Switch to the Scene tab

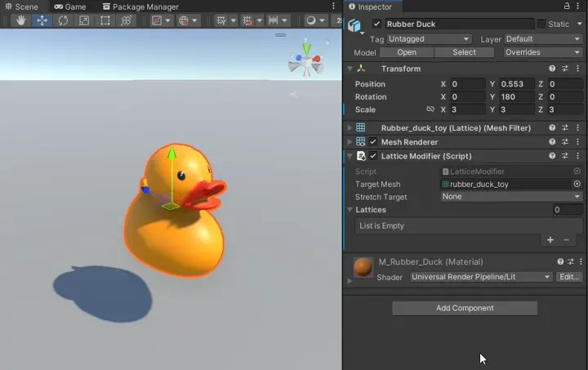point(22,7)
